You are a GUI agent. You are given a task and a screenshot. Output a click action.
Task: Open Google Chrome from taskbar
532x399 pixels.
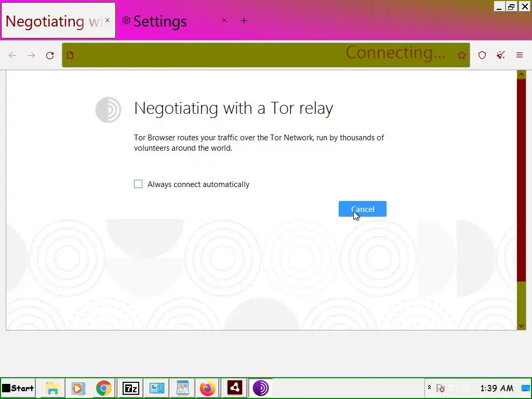coord(104,388)
